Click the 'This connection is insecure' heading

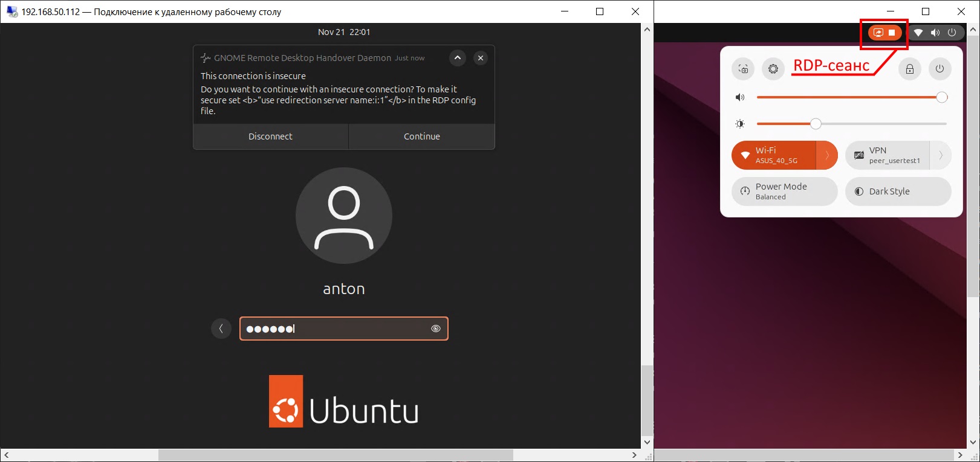(253, 76)
